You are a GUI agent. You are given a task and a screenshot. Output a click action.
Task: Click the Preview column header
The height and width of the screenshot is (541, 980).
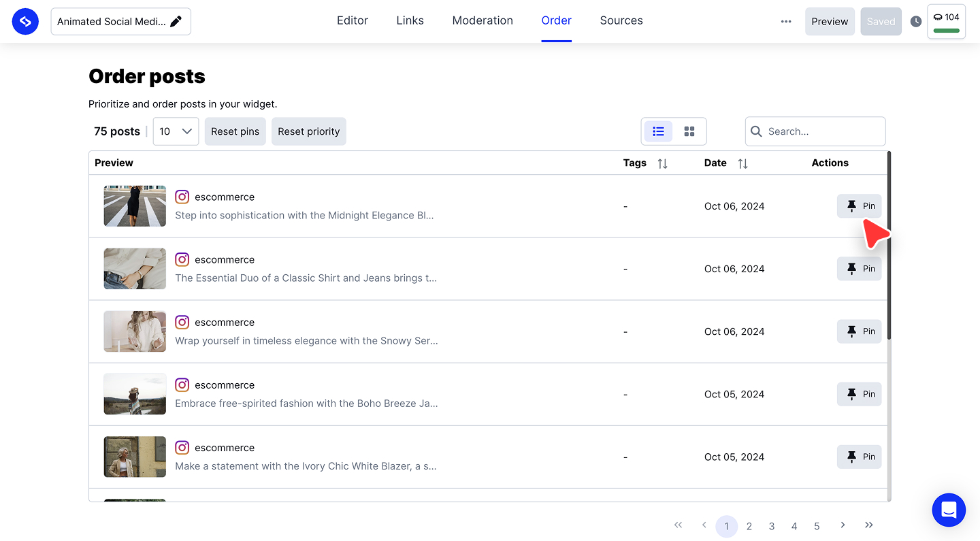pos(114,163)
